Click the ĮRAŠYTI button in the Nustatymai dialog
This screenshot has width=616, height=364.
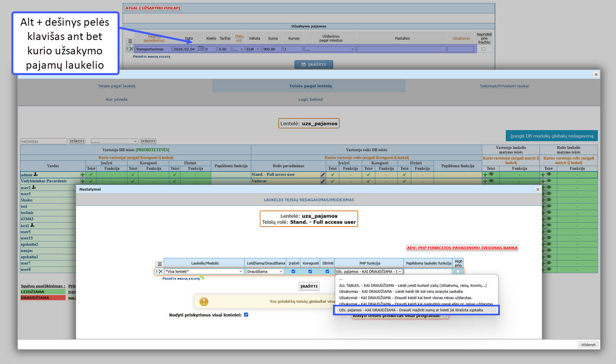click(x=309, y=286)
